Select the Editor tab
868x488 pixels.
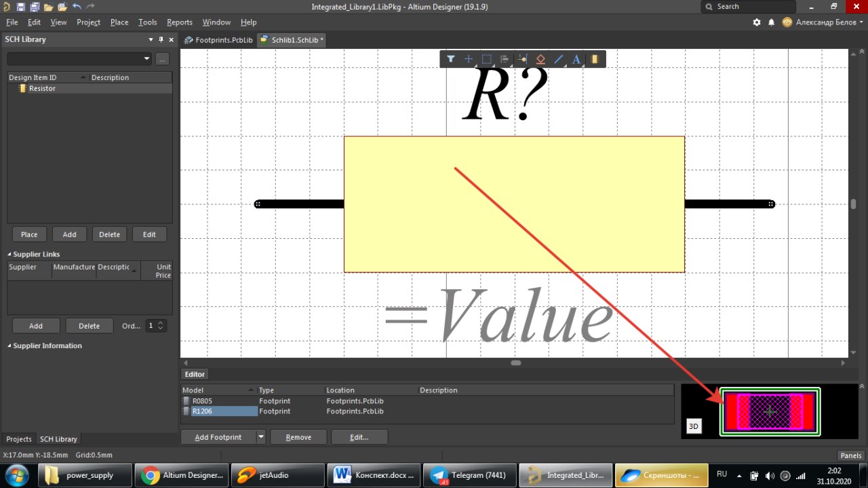[195, 374]
